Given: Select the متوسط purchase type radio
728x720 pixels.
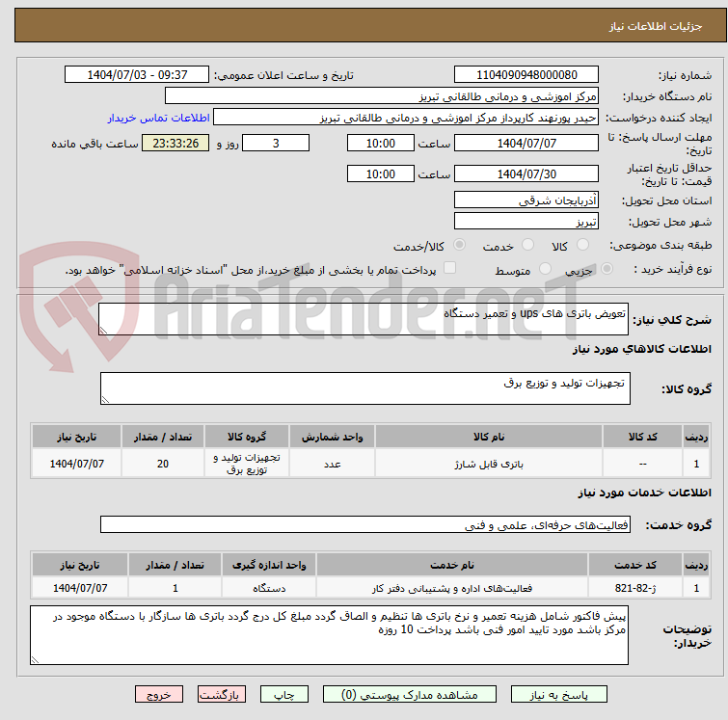Looking at the screenshot, I should click(545, 269).
